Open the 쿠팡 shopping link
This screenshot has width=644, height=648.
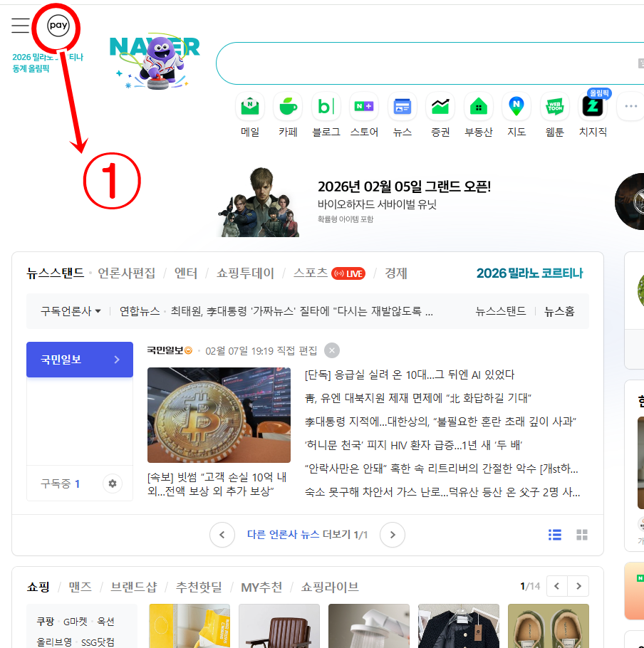click(46, 622)
